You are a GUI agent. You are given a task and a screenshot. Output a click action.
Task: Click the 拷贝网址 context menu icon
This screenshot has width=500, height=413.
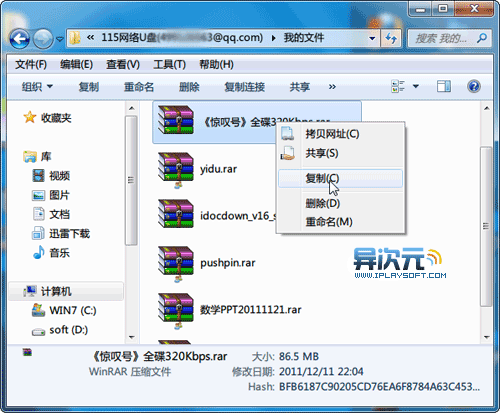(288, 133)
